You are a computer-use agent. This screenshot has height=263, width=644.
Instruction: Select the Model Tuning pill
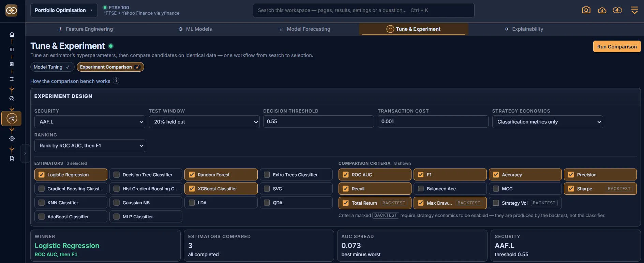52,67
